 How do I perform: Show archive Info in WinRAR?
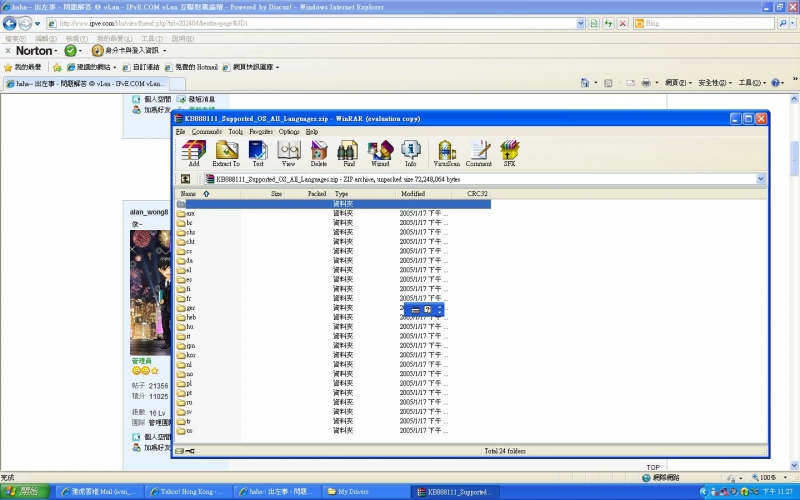click(x=411, y=152)
